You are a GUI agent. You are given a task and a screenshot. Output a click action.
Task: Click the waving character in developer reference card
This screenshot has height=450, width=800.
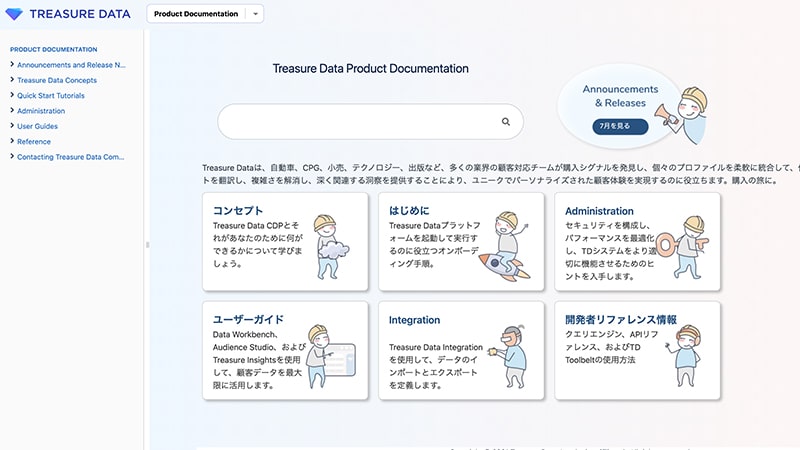point(684,356)
